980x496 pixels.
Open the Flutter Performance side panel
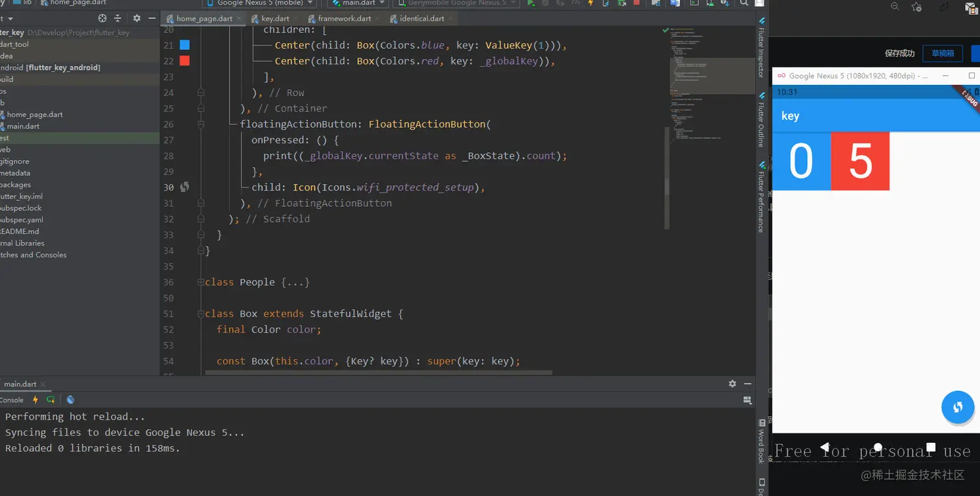coord(761,197)
